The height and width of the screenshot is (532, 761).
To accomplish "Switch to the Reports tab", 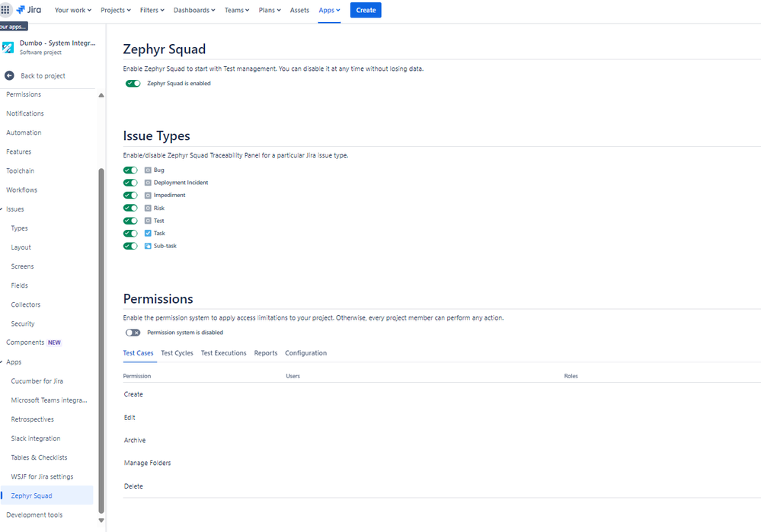I will (x=266, y=353).
